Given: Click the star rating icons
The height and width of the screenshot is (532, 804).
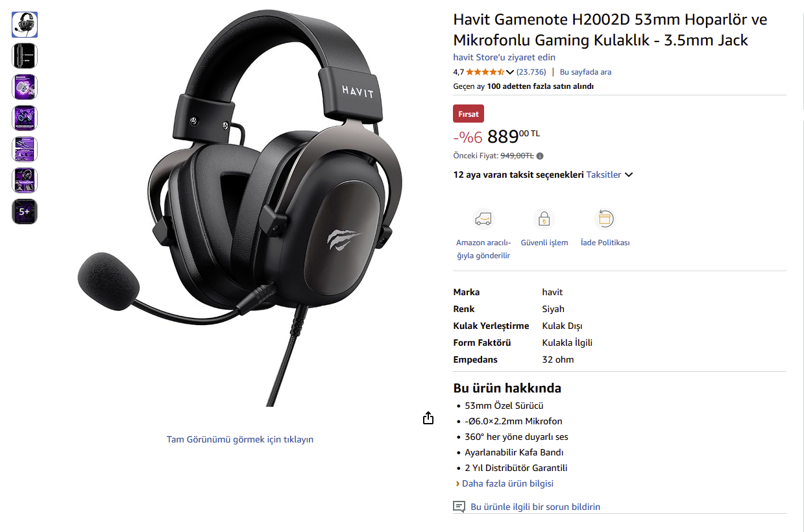Looking at the screenshot, I should pos(485,72).
